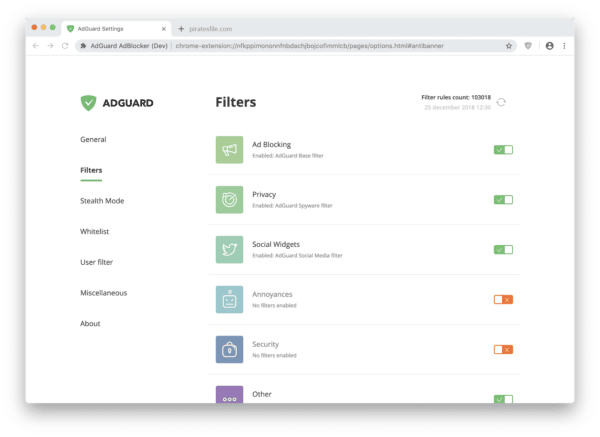
Task: Click the chrome-extension URL in address bar
Action: pos(310,46)
